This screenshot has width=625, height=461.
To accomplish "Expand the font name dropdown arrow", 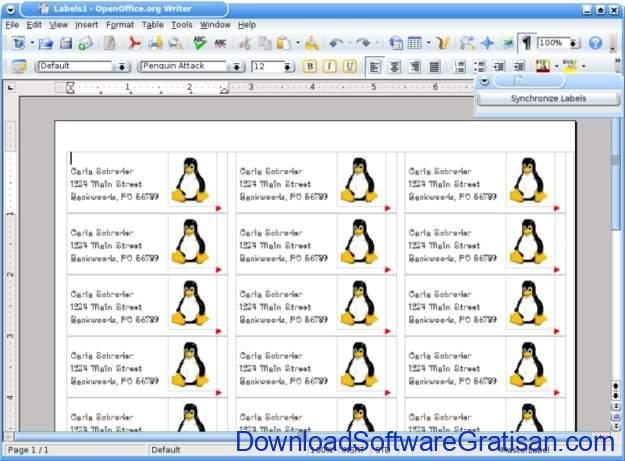I will [x=236, y=67].
